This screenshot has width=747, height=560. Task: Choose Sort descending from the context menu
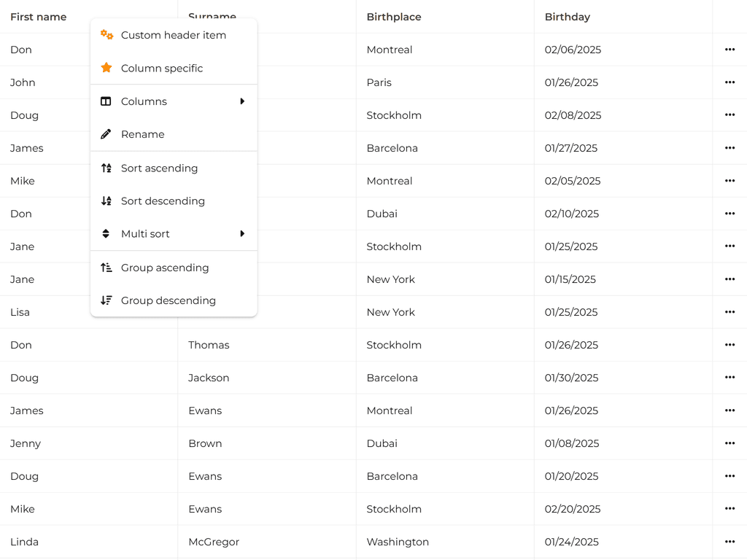tap(163, 201)
